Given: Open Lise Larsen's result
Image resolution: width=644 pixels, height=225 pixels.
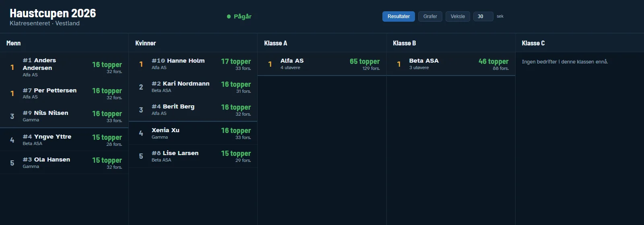Looking at the screenshot, I should click(x=193, y=156).
